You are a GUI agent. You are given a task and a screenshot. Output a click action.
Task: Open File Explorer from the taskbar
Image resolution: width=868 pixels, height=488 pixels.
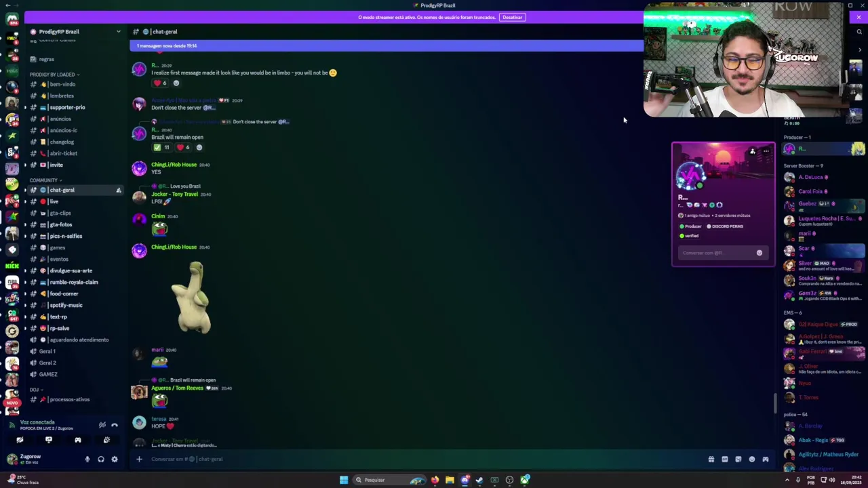450,480
